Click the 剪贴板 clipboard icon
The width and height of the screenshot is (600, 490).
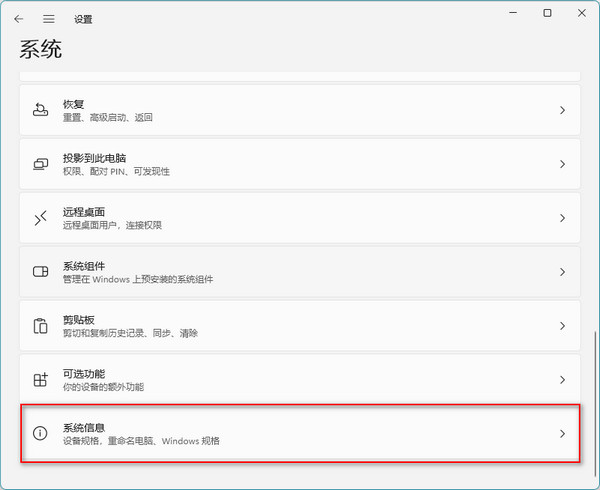click(40, 326)
